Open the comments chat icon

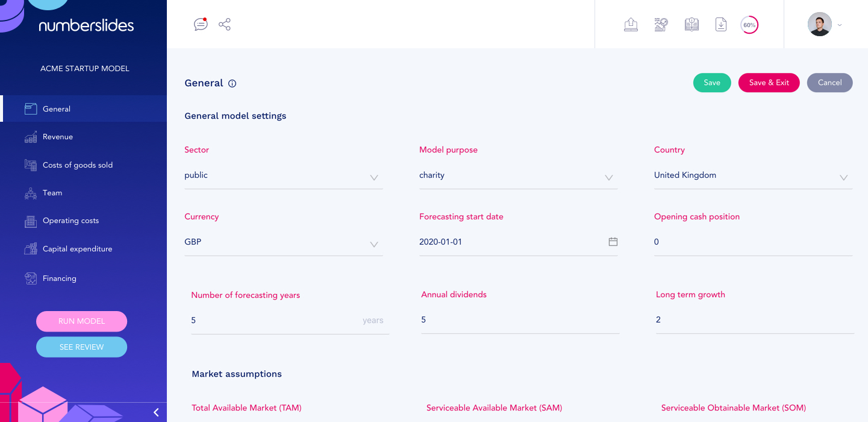tap(201, 25)
